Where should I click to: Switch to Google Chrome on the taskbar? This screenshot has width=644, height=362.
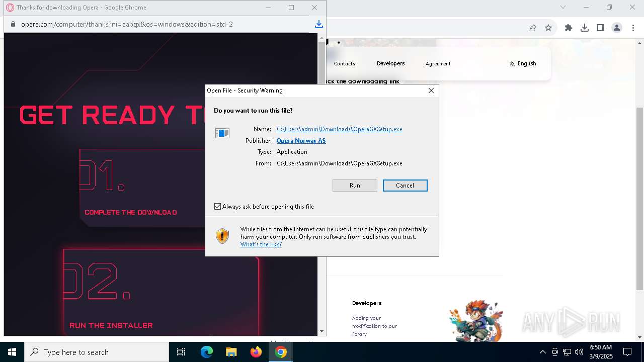[281, 352]
